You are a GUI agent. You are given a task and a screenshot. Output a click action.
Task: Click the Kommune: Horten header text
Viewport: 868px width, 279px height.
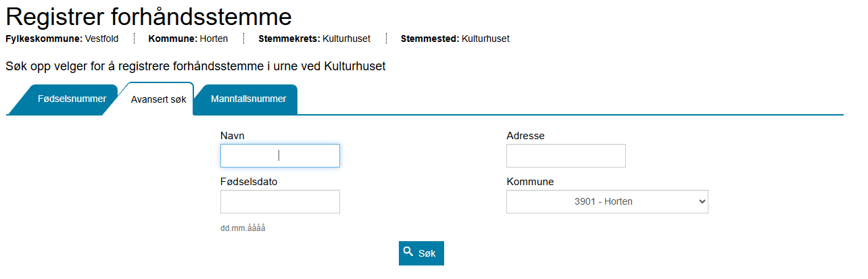(188, 39)
